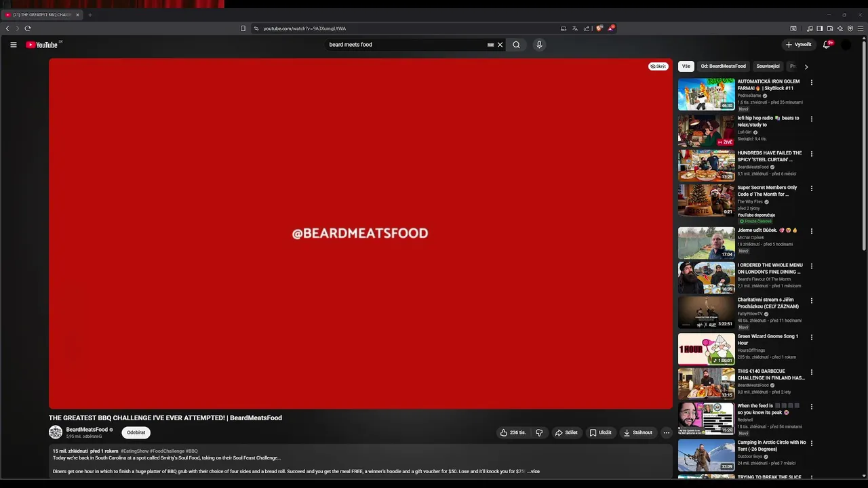Select the Související chip
868x488 pixels.
pyautogui.click(x=768, y=66)
